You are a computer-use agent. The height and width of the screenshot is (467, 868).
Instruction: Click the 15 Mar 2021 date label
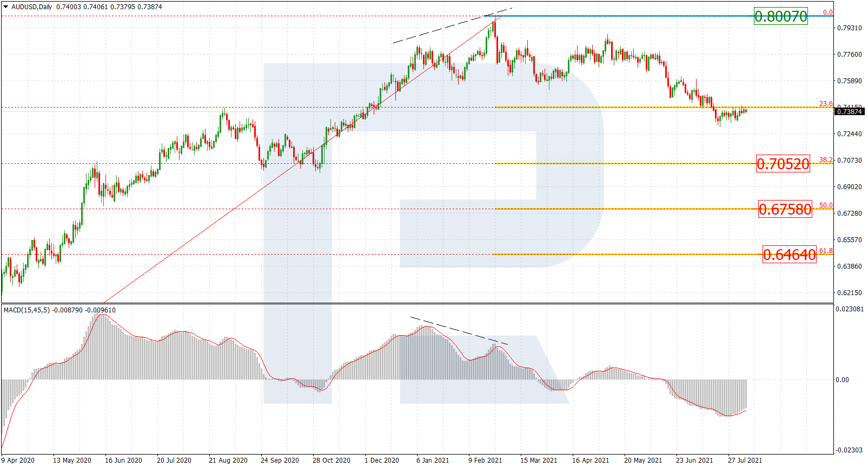coord(539,461)
